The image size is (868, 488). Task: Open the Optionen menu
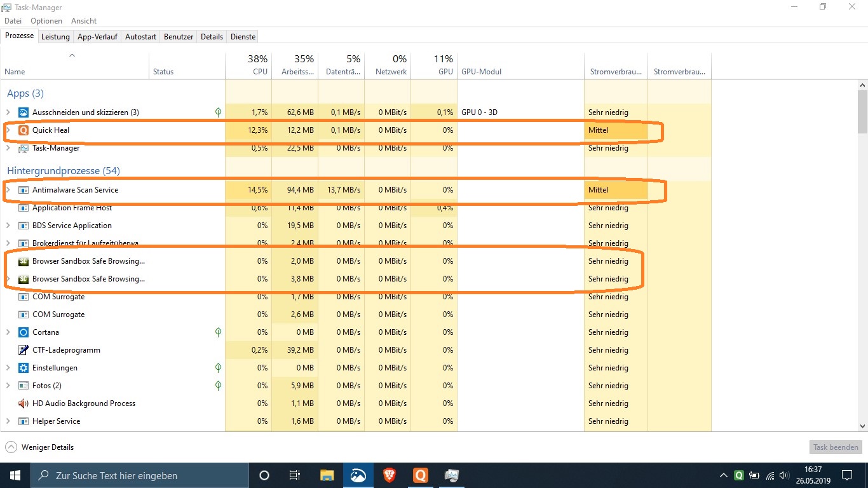46,21
